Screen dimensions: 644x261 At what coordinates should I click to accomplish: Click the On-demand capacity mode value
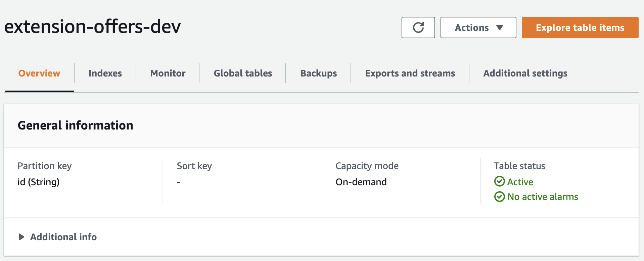tap(361, 182)
